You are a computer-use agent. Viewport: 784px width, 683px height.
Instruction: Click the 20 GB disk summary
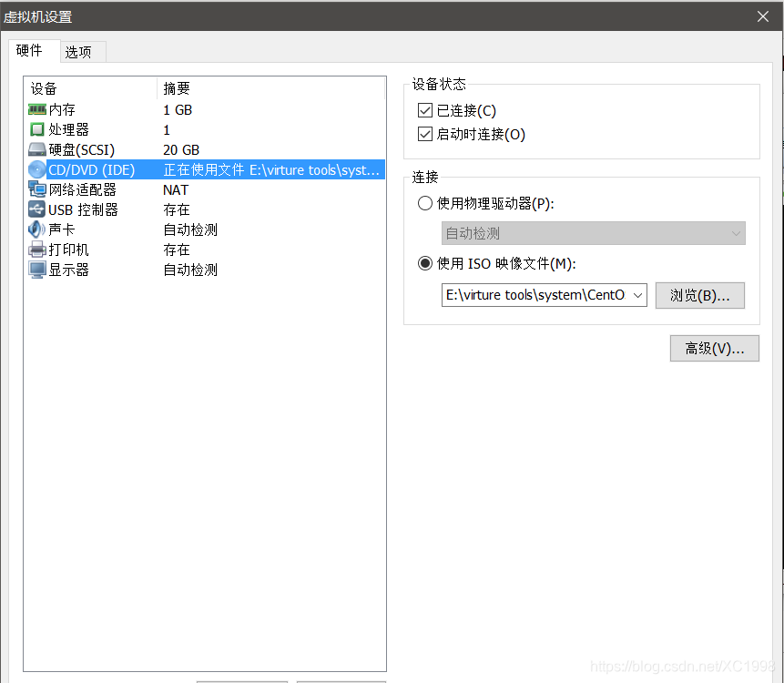181,149
